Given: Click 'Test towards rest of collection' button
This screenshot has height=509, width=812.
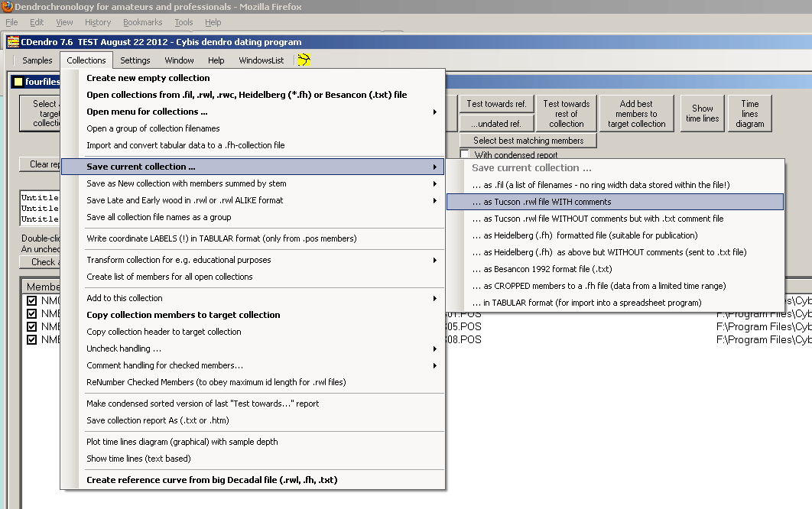Looking at the screenshot, I should coord(567,113).
